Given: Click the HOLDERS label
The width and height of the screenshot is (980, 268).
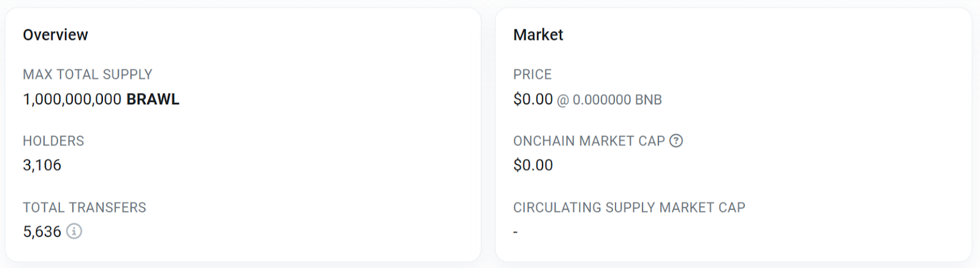Looking at the screenshot, I should (x=53, y=141).
